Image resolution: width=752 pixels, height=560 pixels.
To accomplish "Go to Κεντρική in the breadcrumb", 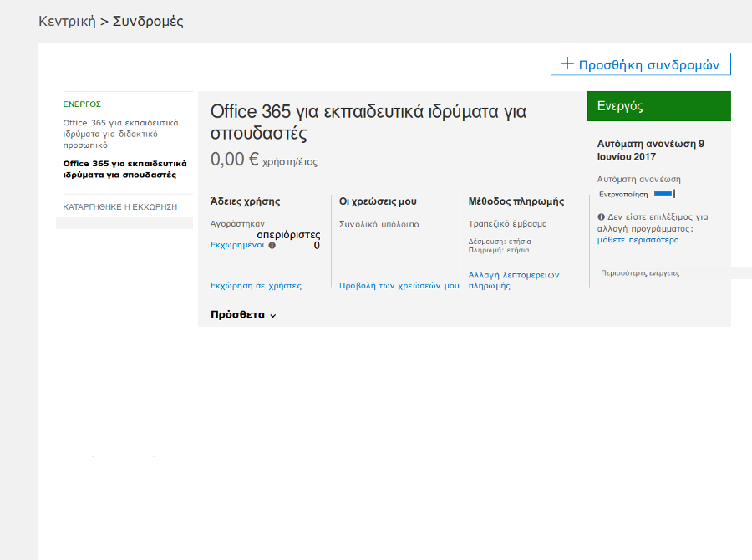I will [67, 21].
